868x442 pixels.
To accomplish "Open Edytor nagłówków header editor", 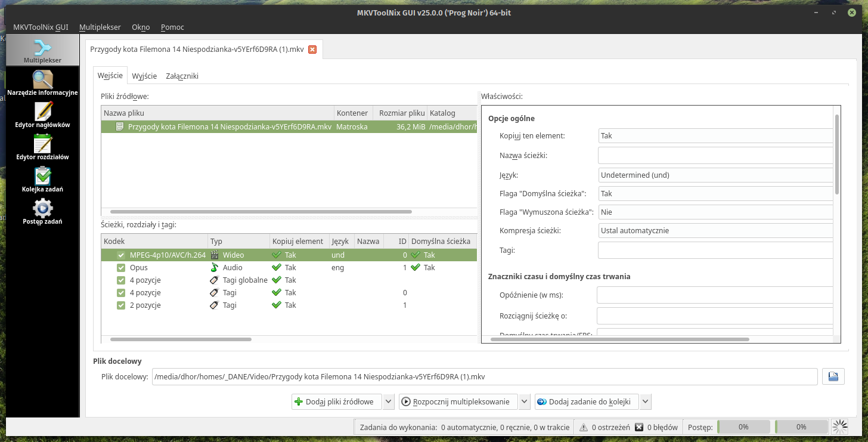I will 42,115.
